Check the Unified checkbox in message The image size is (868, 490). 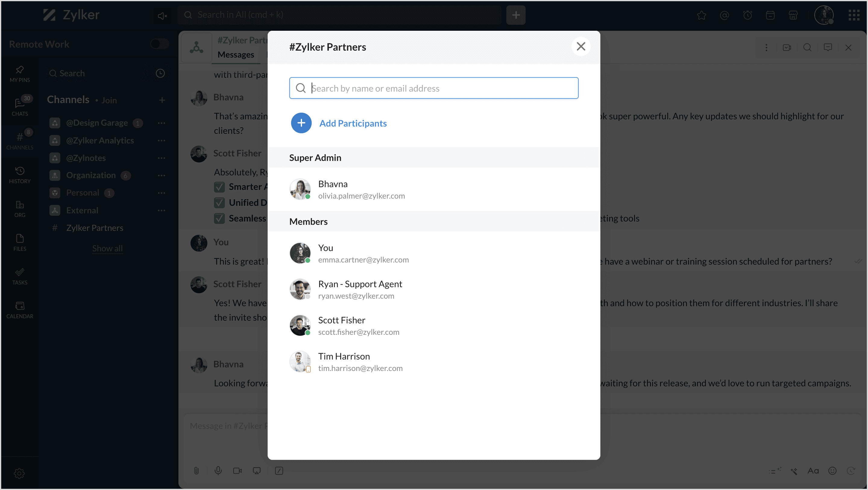tap(219, 203)
